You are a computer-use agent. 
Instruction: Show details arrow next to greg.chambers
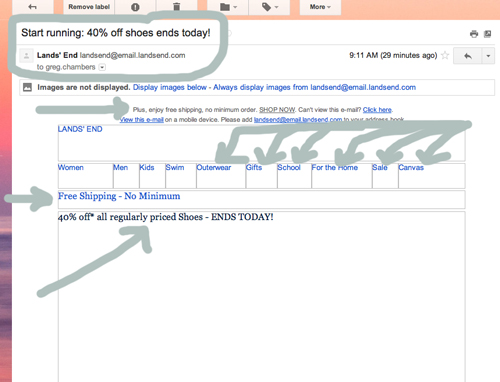click(x=102, y=67)
